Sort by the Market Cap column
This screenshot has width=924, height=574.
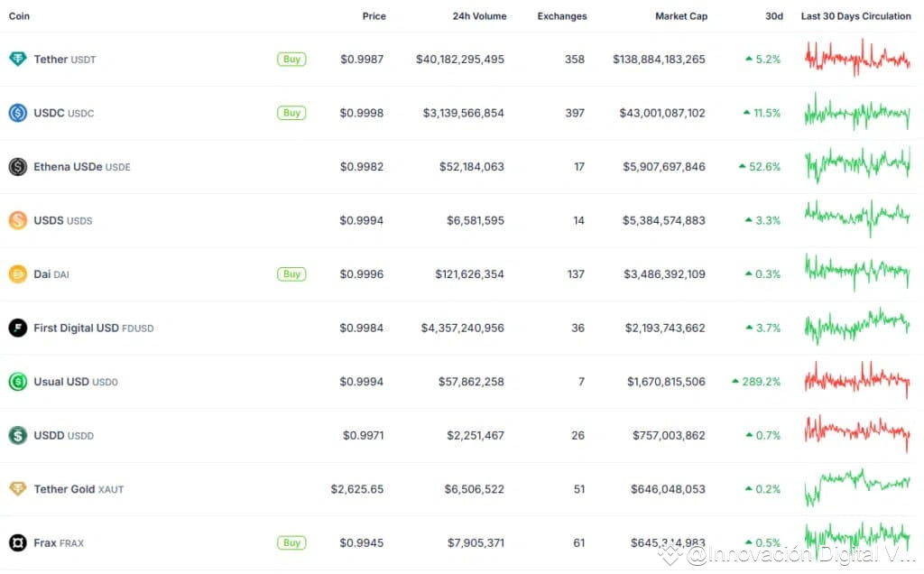coord(681,15)
